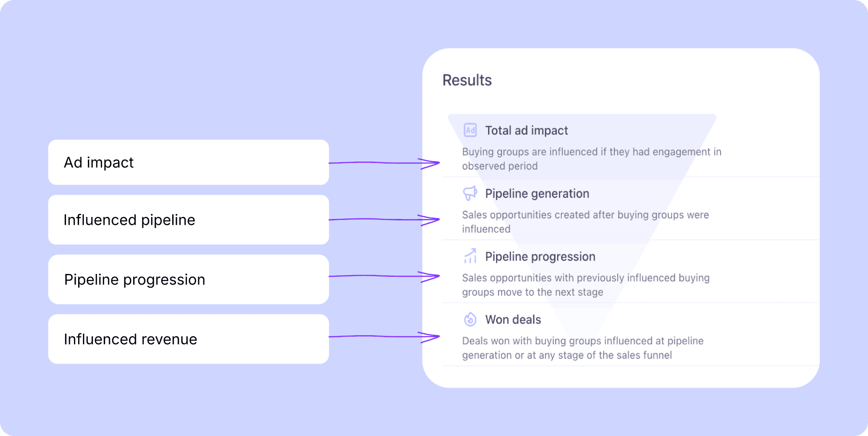Click the arrow pointing from Influenced pipeline

pos(384,220)
